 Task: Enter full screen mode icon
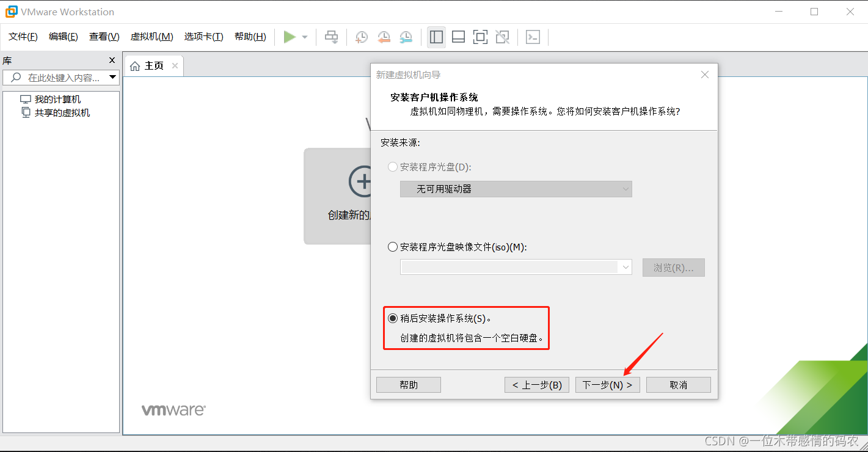(x=480, y=37)
